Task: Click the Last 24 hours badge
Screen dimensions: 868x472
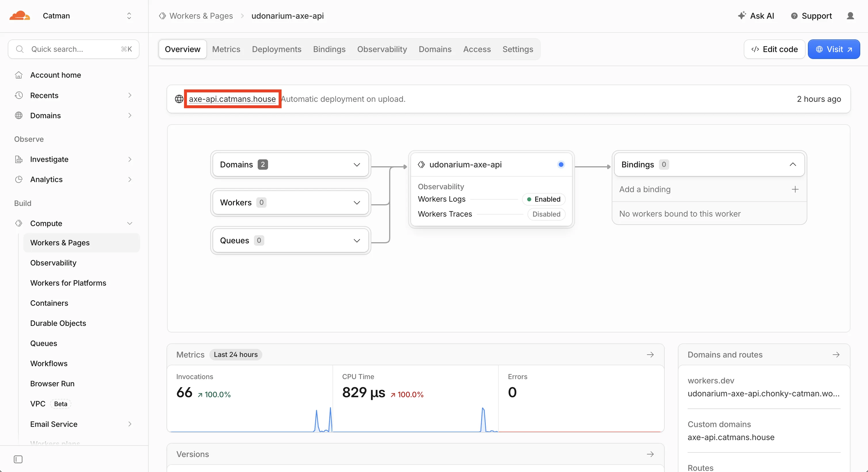Action: (x=236, y=355)
